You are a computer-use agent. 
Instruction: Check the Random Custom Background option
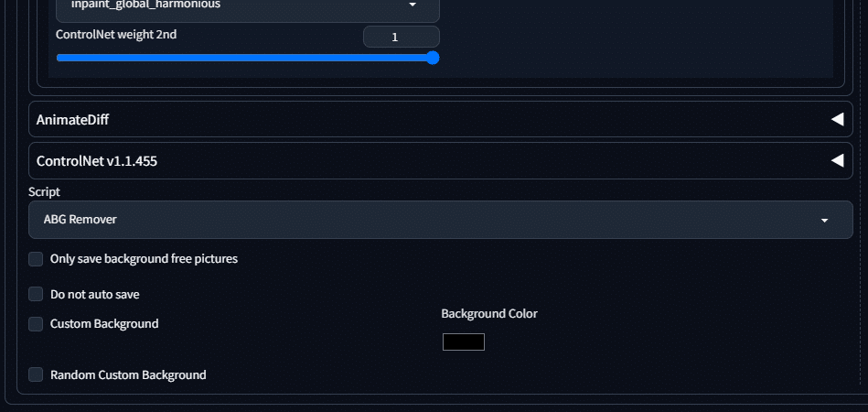pos(36,374)
